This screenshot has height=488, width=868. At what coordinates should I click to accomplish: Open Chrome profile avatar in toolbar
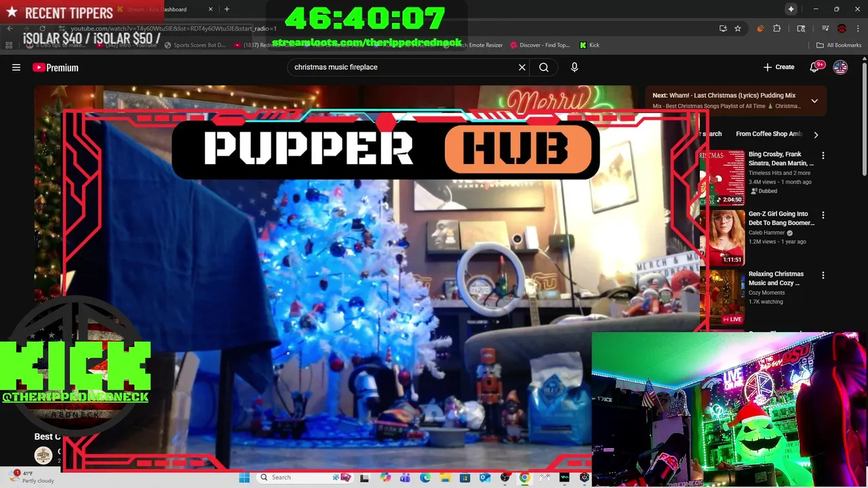click(842, 28)
